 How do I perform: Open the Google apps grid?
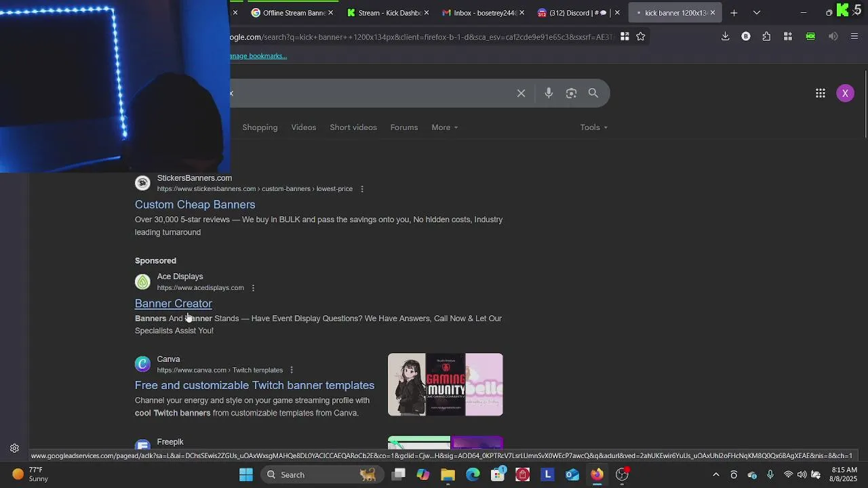[x=821, y=94]
